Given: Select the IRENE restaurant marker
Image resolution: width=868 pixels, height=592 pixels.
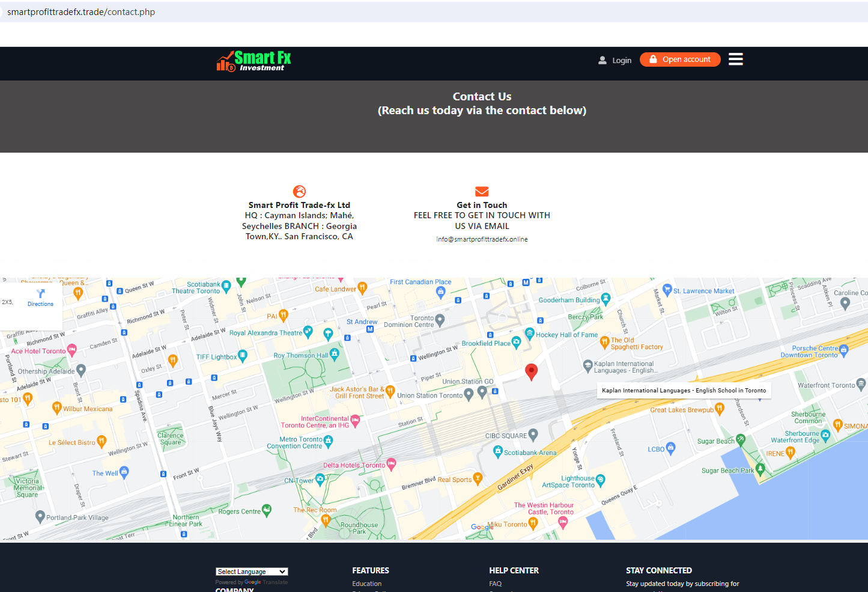Looking at the screenshot, I should [791, 453].
